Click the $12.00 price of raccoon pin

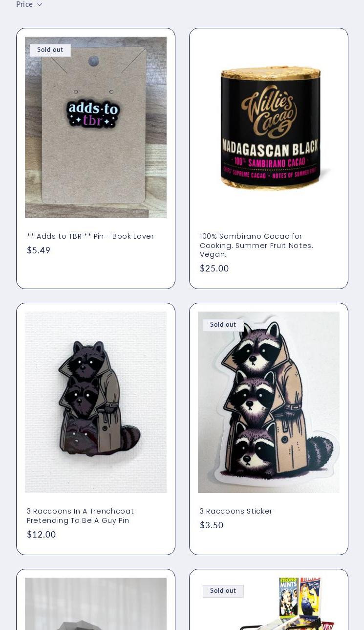click(42, 535)
